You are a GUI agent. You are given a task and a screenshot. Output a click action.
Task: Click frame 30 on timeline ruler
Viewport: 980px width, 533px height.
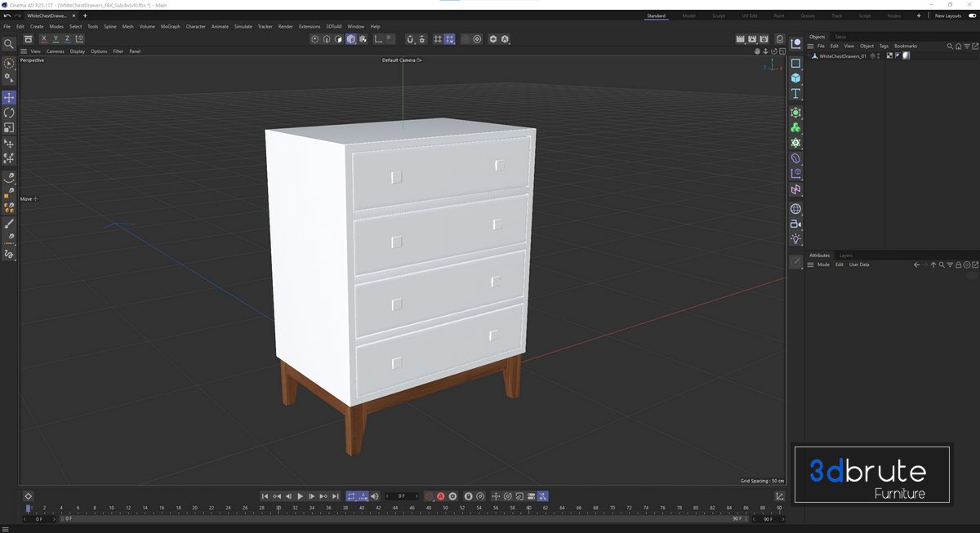tap(278, 508)
